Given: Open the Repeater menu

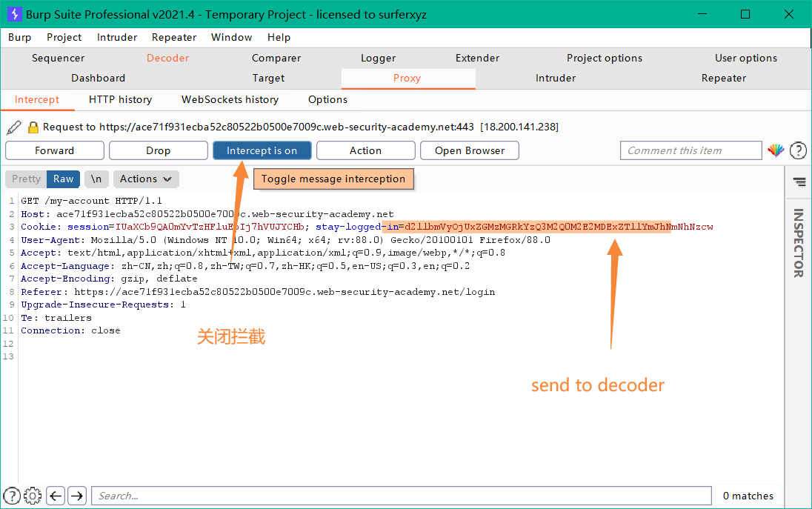Looking at the screenshot, I should (x=174, y=37).
